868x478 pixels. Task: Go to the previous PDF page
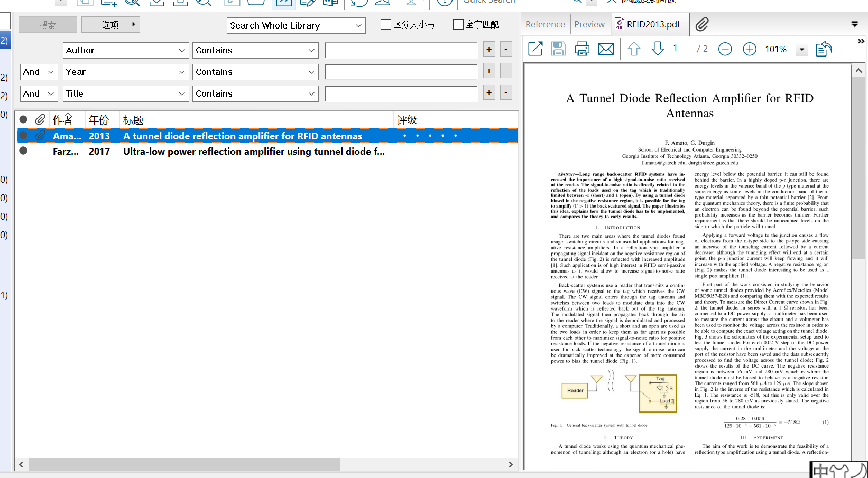pyautogui.click(x=634, y=49)
